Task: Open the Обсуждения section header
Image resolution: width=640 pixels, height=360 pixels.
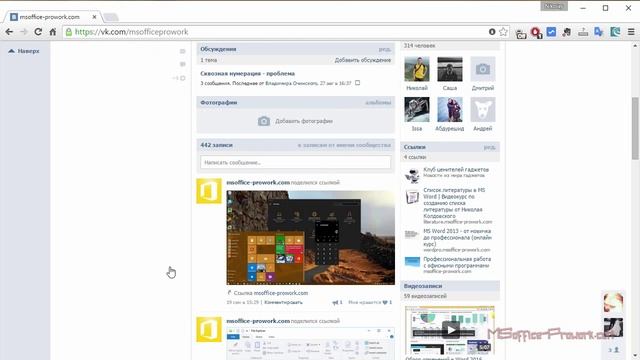Action: point(218,49)
